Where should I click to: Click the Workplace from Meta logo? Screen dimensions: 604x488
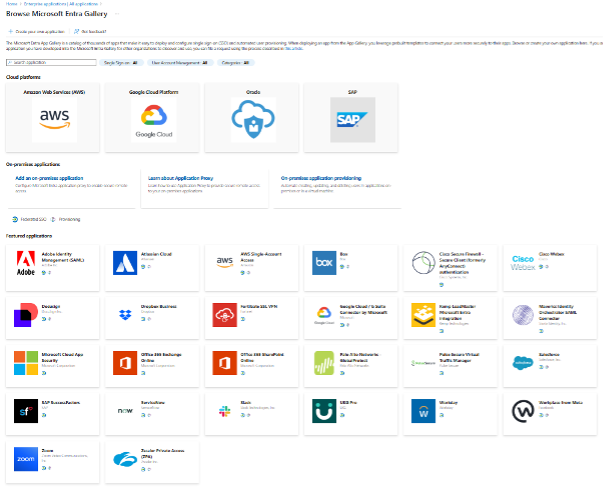(x=523, y=411)
